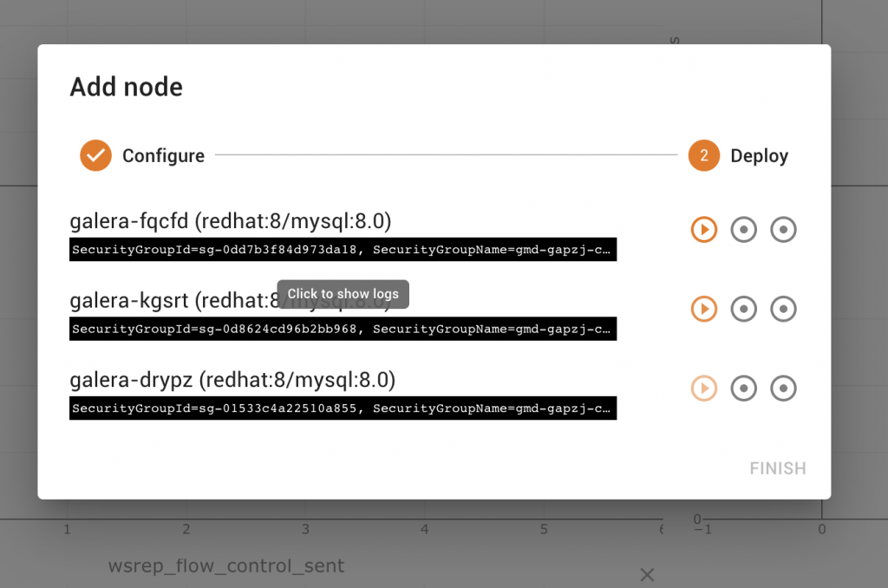888x588 pixels.
Task: Click the play icon for galera-fqcfd
Action: (704, 230)
